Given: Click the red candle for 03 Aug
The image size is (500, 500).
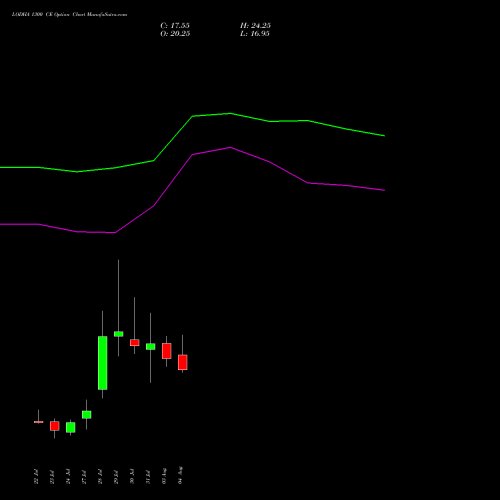Looking at the screenshot, I should coord(167,351).
